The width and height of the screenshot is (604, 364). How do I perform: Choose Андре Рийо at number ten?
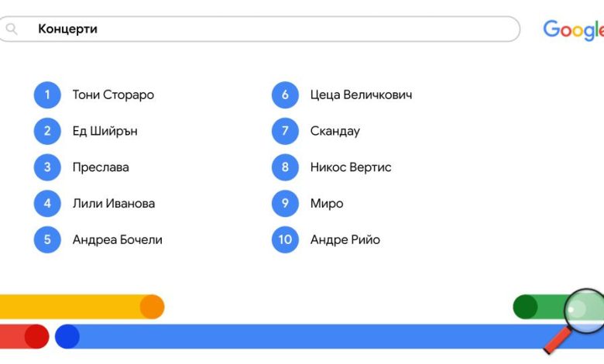[x=345, y=239]
